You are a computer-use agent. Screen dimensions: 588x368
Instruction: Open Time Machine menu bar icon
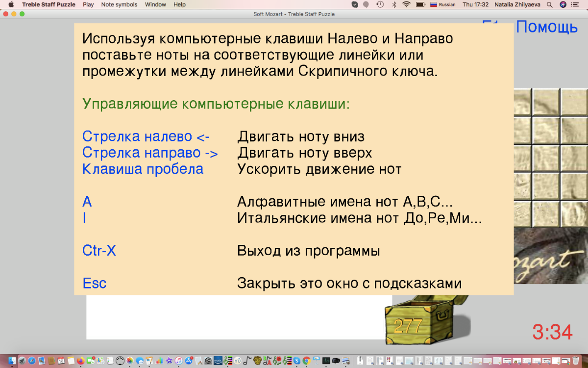pyautogui.click(x=380, y=4)
